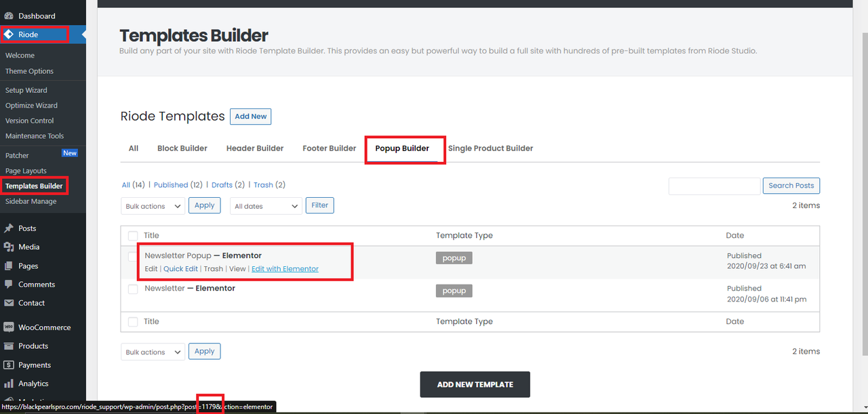This screenshot has width=868, height=414.
Task: Check the Newsletter Popup row checkbox
Action: (x=133, y=256)
